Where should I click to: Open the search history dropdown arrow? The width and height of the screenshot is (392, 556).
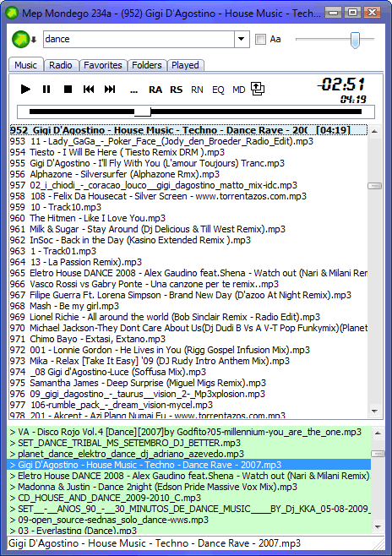242,39
